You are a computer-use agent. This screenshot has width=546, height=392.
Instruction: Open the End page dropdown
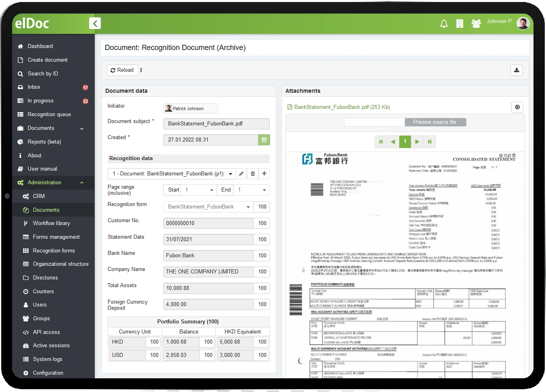pos(252,190)
